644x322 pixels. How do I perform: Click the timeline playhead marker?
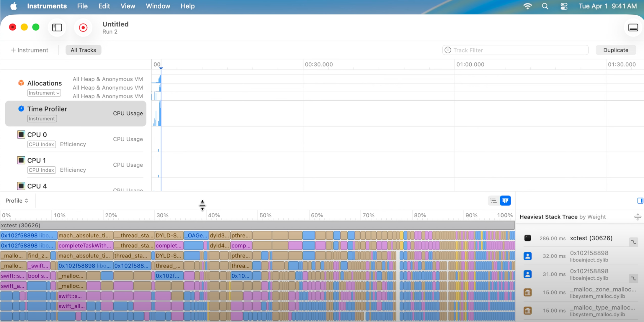coord(161,68)
